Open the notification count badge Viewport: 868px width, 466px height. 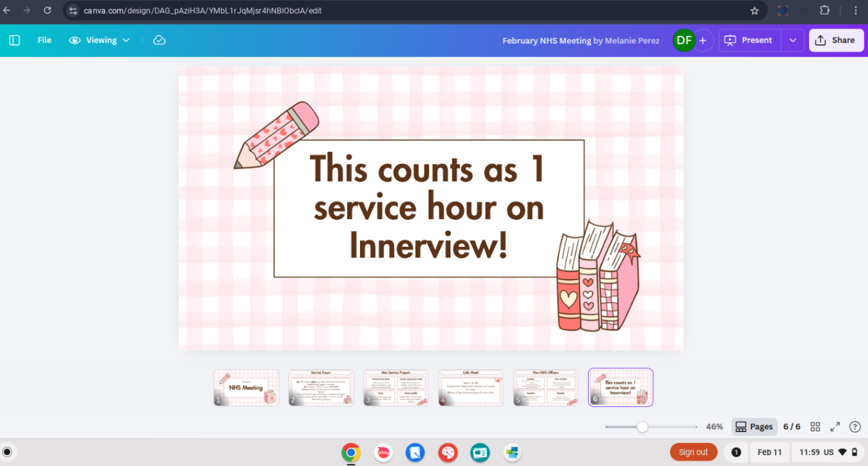pos(736,452)
